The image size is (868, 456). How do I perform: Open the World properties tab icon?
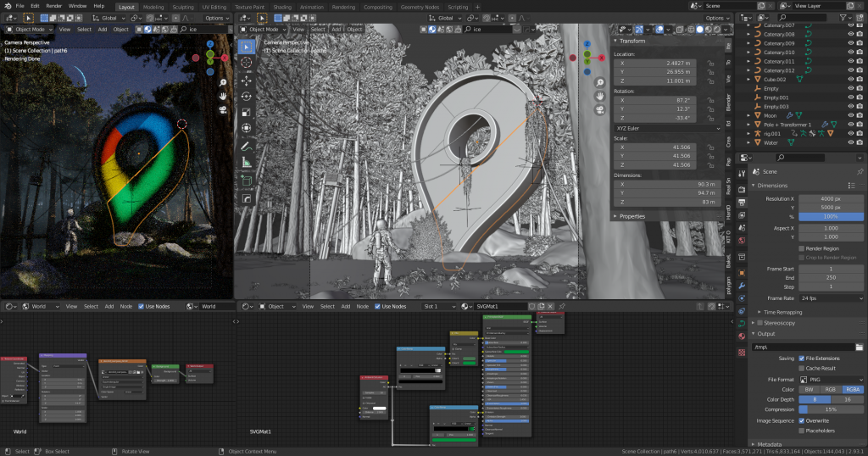point(742,241)
